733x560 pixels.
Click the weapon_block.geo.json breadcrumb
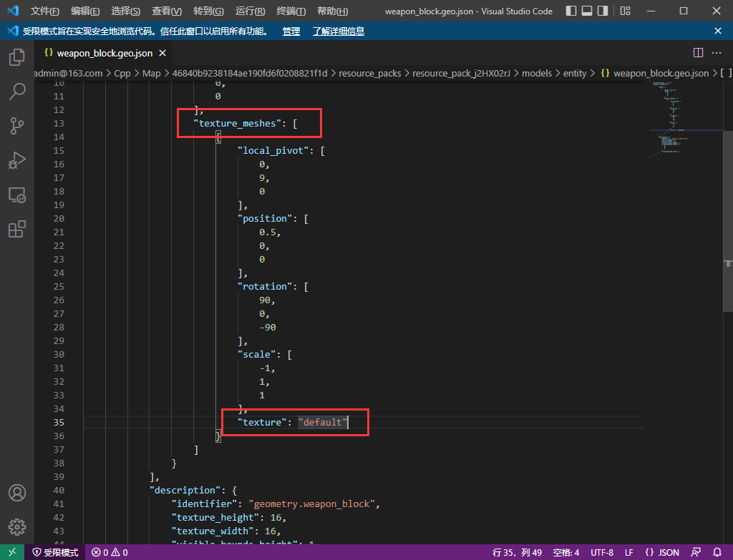[x=655, y=74]
